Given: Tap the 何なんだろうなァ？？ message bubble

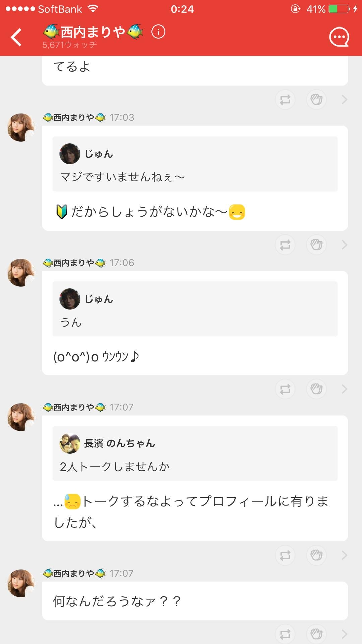Looking at the screenshot, I should tap(195, 601).
